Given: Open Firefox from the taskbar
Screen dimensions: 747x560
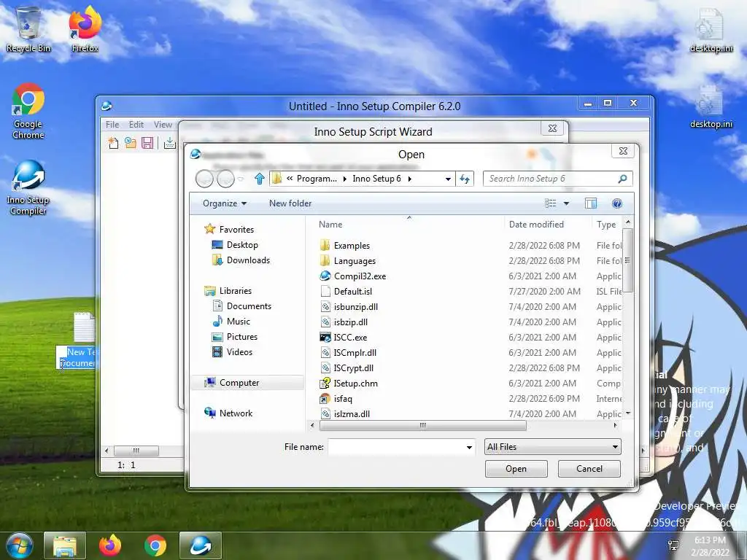Looking at the screenshot, I should [110, 545].
